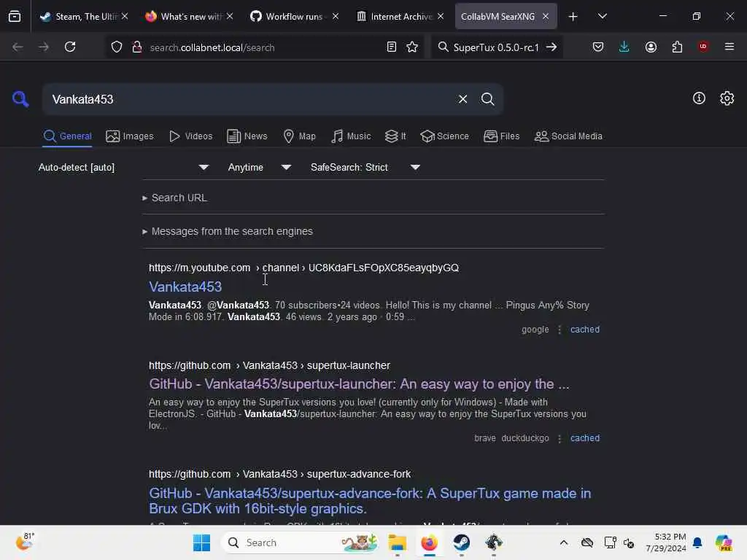Select Files search category
Image resolution: width=747 pixels, height=560 pixels.
point(501,136)
